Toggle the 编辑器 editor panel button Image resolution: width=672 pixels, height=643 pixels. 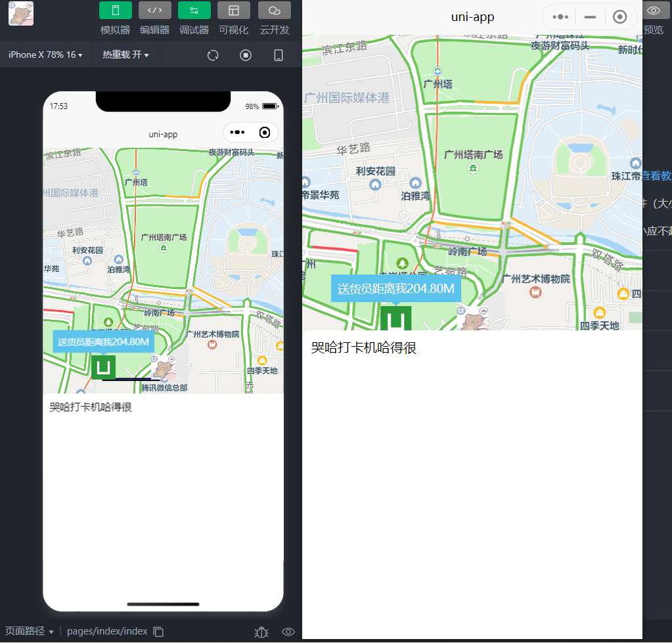[x=155, y=11]
